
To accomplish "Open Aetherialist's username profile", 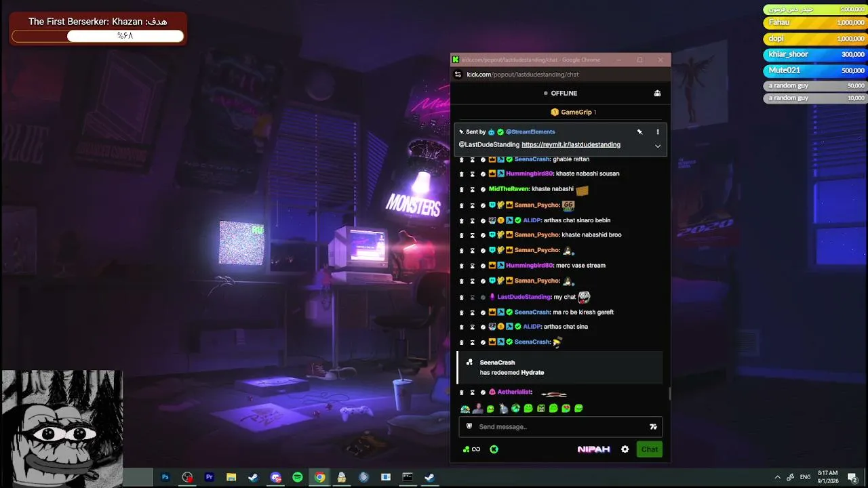I will click(x=515, y=392).
